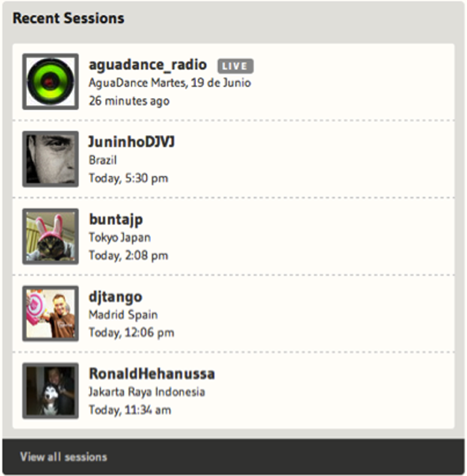Open RonaldHehanussa husky dog avatar

[50, 391]
